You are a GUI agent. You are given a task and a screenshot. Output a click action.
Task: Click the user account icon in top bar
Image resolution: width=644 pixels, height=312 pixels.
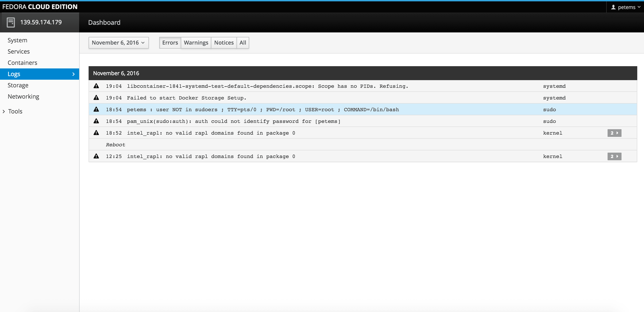pos(613,7)
